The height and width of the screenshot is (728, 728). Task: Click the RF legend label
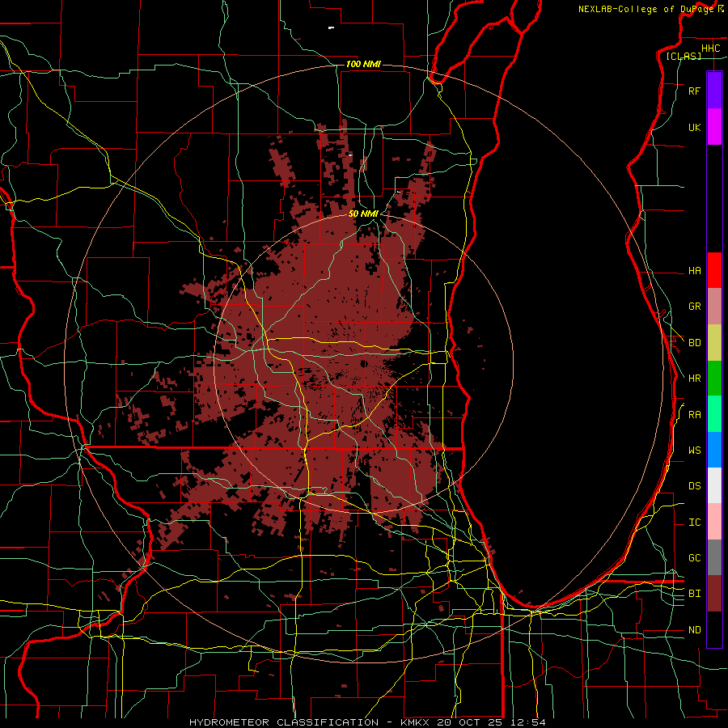694,91
